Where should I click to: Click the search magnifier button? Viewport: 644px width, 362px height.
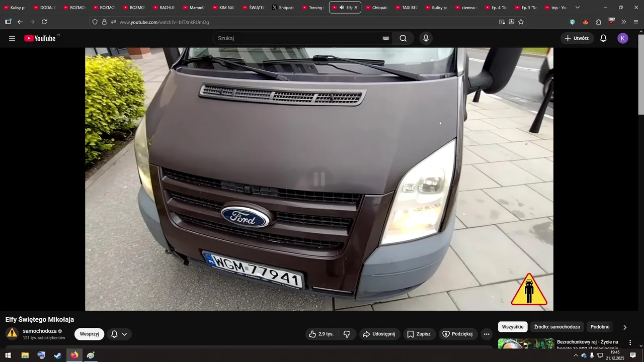(403, 38)
